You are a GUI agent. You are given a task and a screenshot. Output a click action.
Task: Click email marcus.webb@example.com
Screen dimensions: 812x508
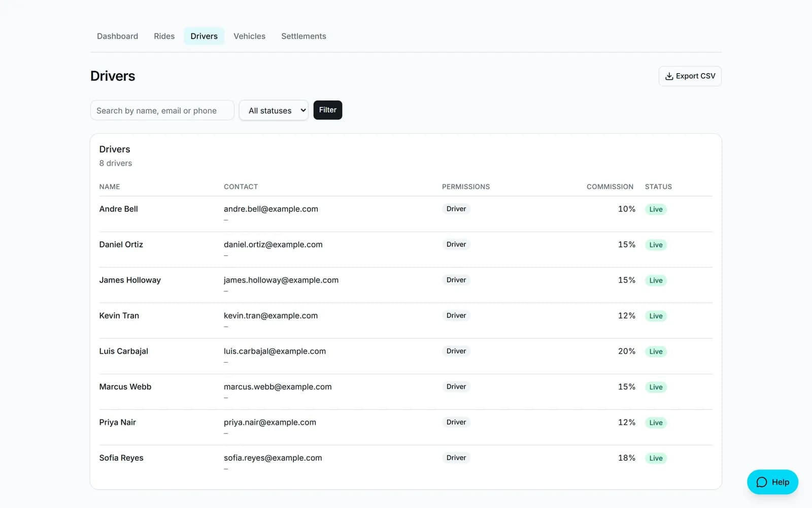pyautogui.click(x=278, y=387)
